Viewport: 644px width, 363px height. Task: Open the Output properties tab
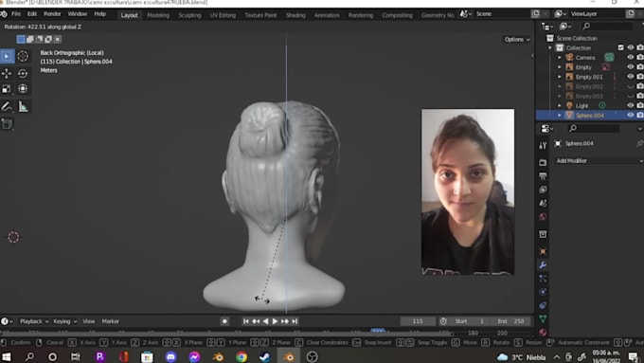pyautogui.click(x=543, y=176)
